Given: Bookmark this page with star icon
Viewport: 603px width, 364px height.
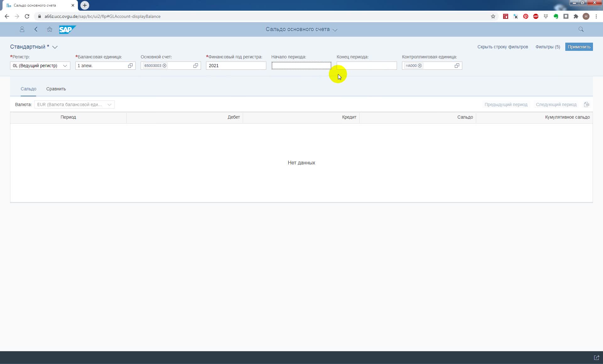Looking at the screenshot, I should pyautogui.click(x=493, y=16).
